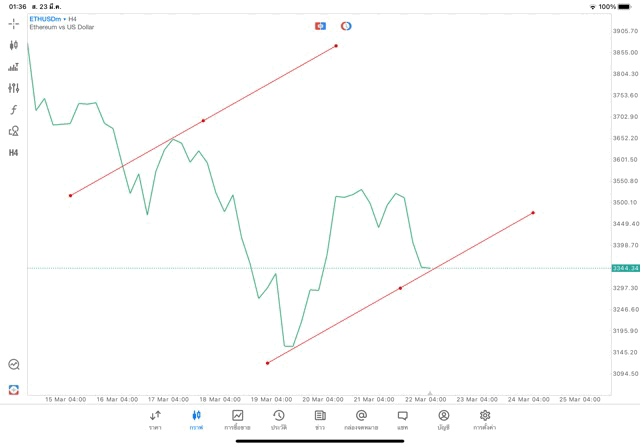The height and width of the screenshot is (447, 640).
Task: Toggle the circular red-blue icon at top
Action: (x=346, y=26)
